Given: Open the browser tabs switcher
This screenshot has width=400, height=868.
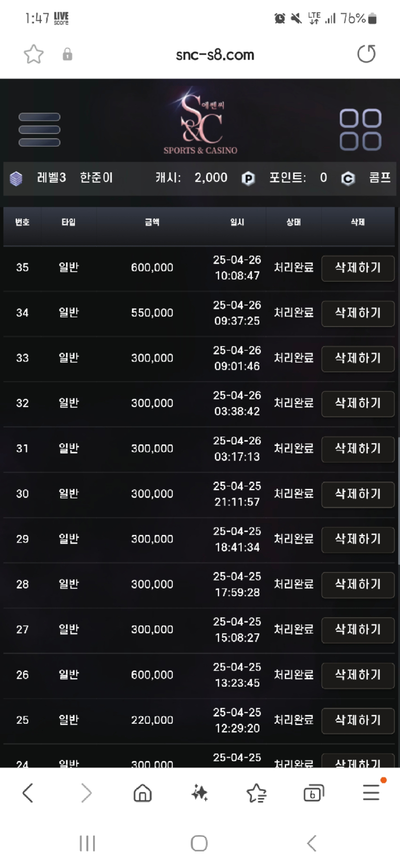Looking at the screenshot, I should [313, 793].
